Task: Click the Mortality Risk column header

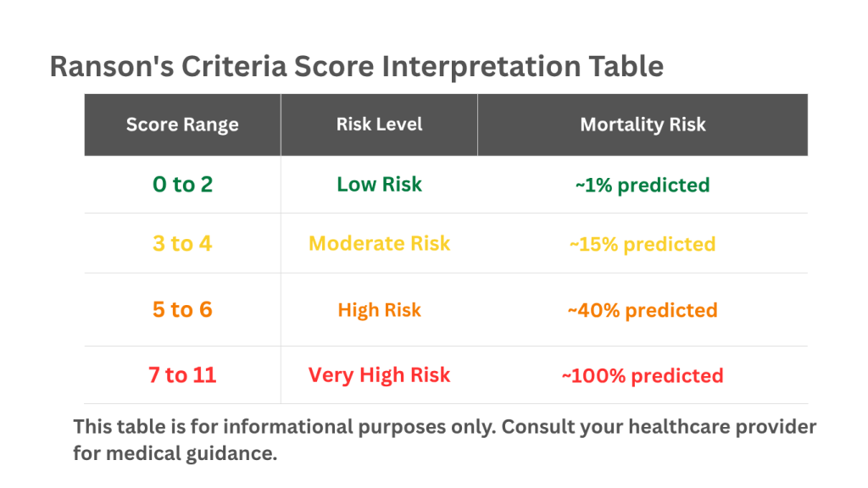Action: (x=643, y=125)
